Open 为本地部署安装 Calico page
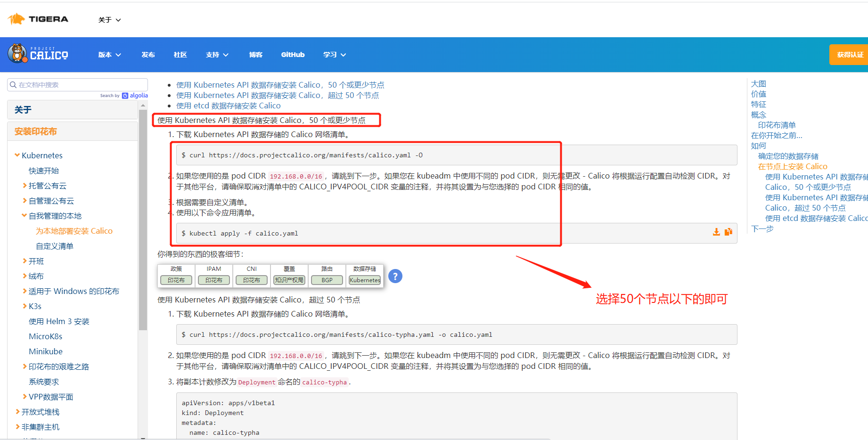The image size is (868, 440). pos(74,231)
